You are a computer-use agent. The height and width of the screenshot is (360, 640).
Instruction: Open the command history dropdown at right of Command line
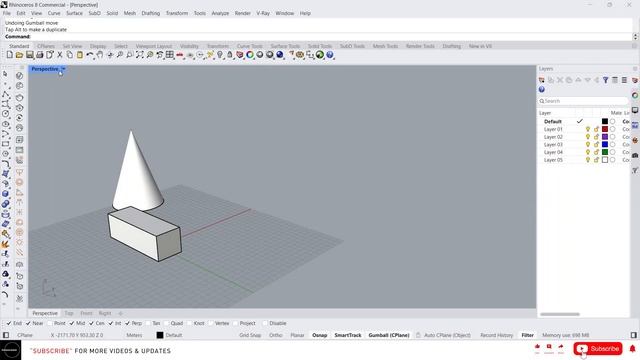[636, 37]
